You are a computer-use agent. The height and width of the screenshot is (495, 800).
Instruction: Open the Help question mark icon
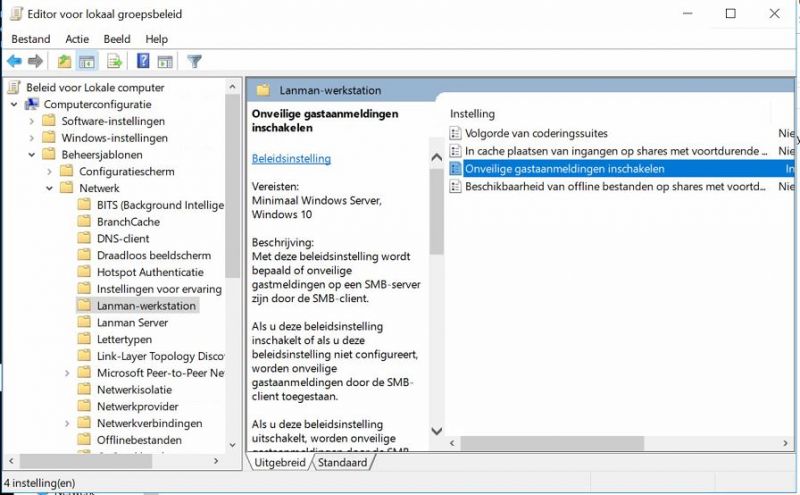click(x=143, y=61)
